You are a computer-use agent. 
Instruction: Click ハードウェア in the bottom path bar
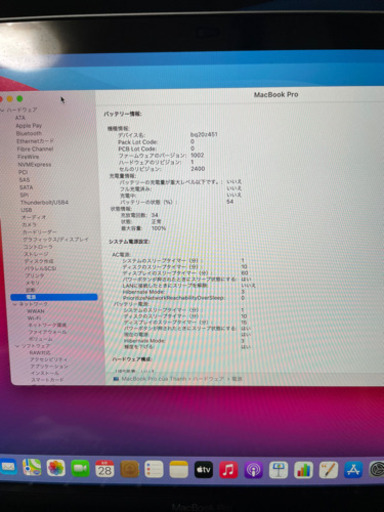pyautogui.click(x=209, y=379)
